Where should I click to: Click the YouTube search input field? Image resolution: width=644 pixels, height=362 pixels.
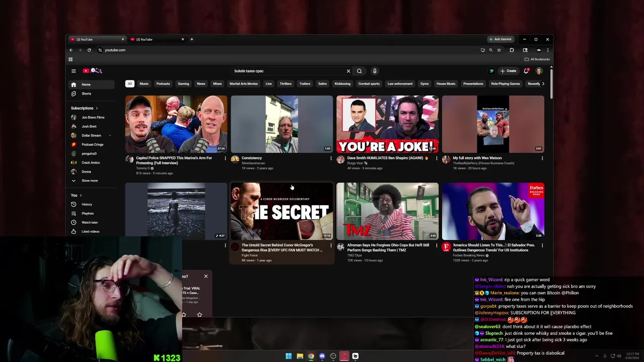point(288,71)
